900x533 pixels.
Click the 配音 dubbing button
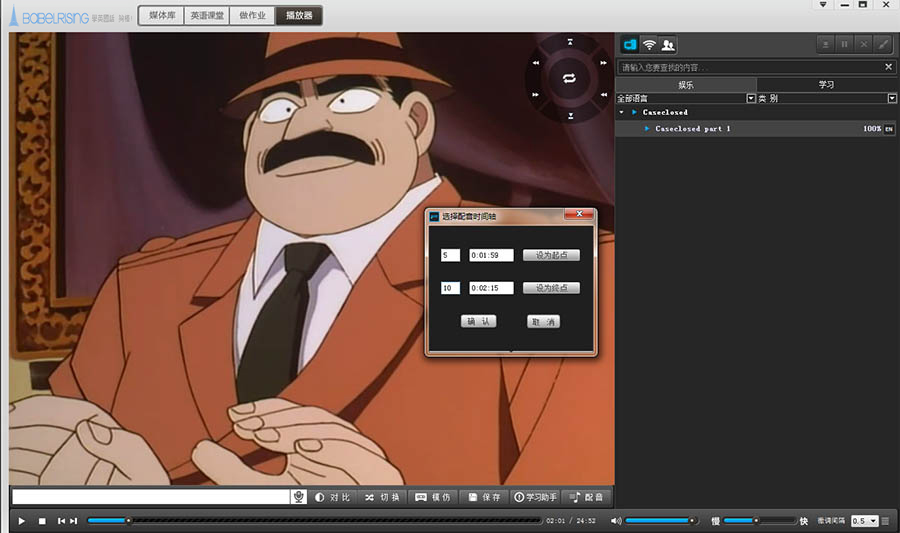(x=587, y=497)
